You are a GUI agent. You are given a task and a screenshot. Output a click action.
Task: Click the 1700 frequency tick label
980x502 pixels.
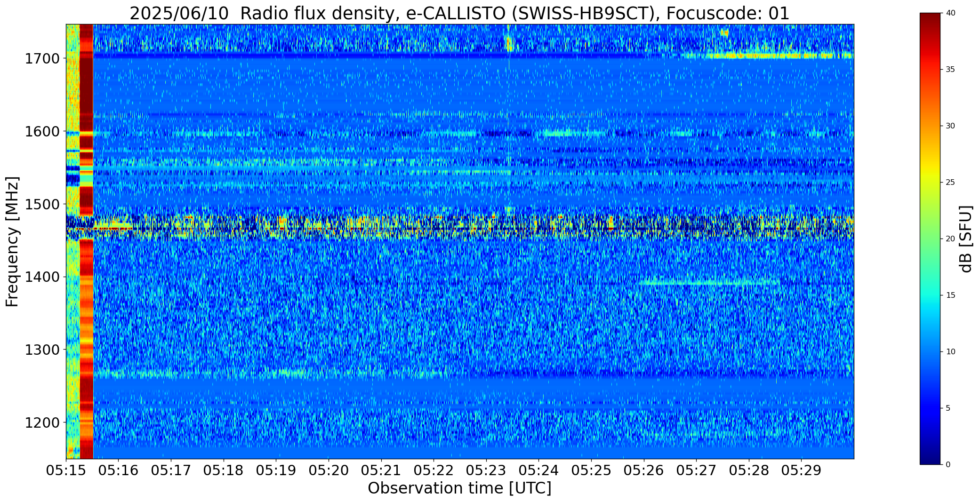42,59
